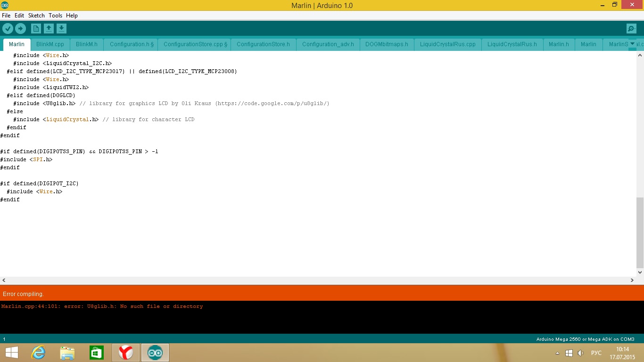The image size is (644, 362).
Task: Open Yandex Browser from the taskbar
Action: [126, 353]
